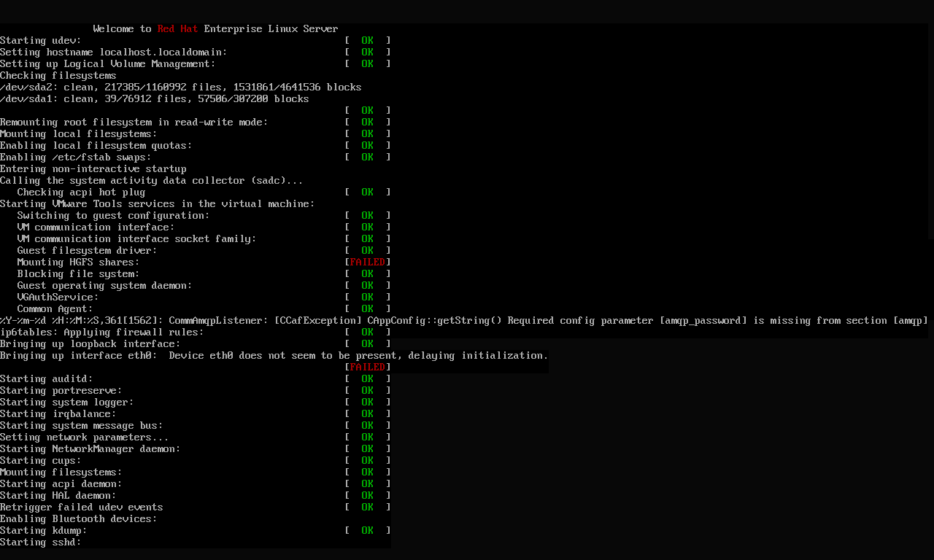Select the 'Starting cups' OK indicator
Image resolution: width=934 pixels, height=560 pixels.
point(367,460)
